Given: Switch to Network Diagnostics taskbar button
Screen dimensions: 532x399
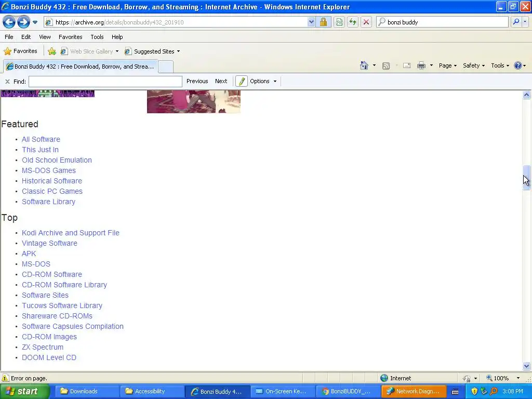Looking at the screenshot, I should [x=413, y=392].
